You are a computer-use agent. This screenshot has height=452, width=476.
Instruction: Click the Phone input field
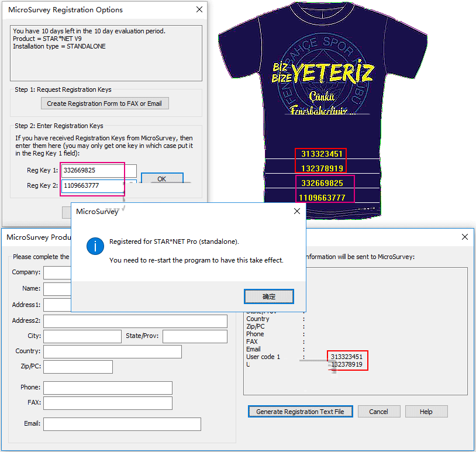click(x=108, y=388)
